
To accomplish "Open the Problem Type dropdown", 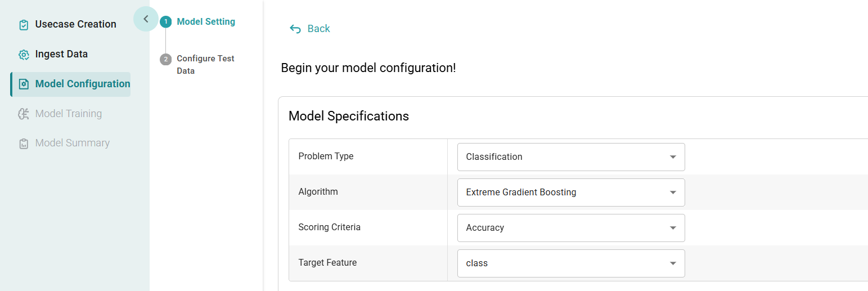I will 571,157.
